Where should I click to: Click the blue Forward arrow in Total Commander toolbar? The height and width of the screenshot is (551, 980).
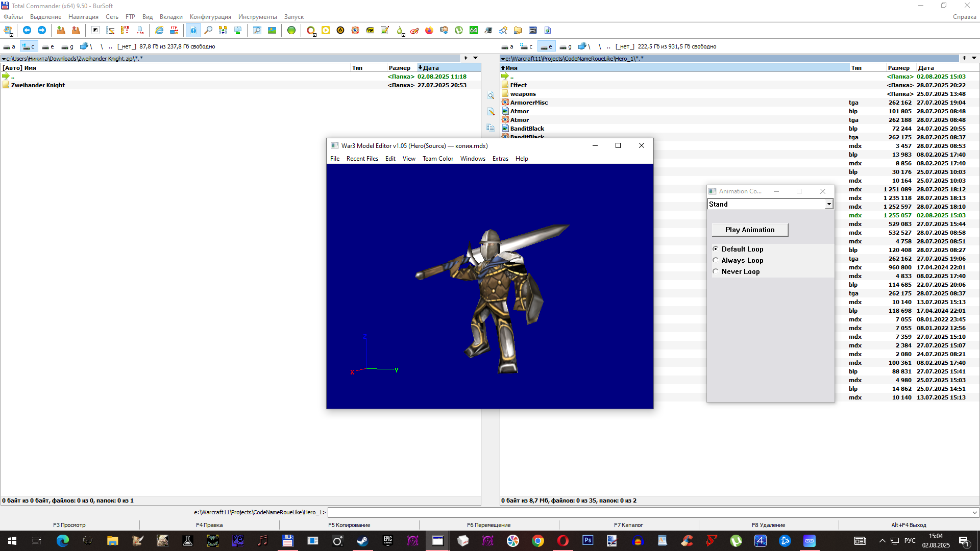[x=42, y=30]
